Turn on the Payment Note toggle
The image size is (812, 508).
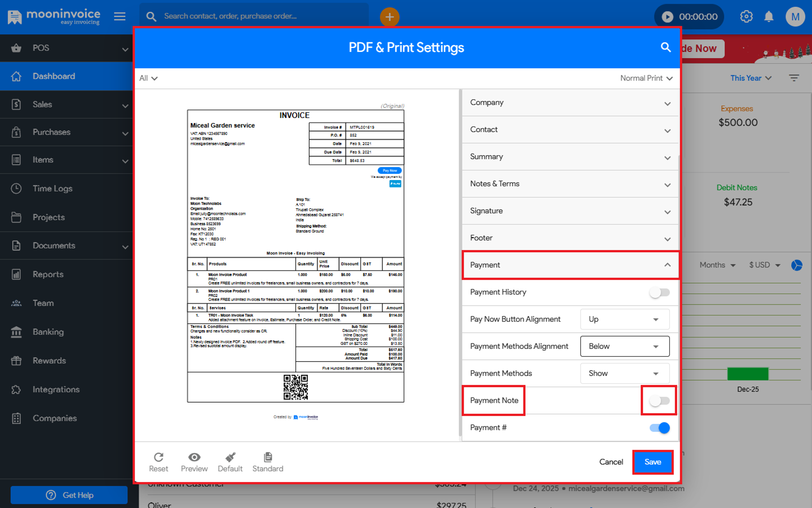pyautogui.click(x=659, y=401)
